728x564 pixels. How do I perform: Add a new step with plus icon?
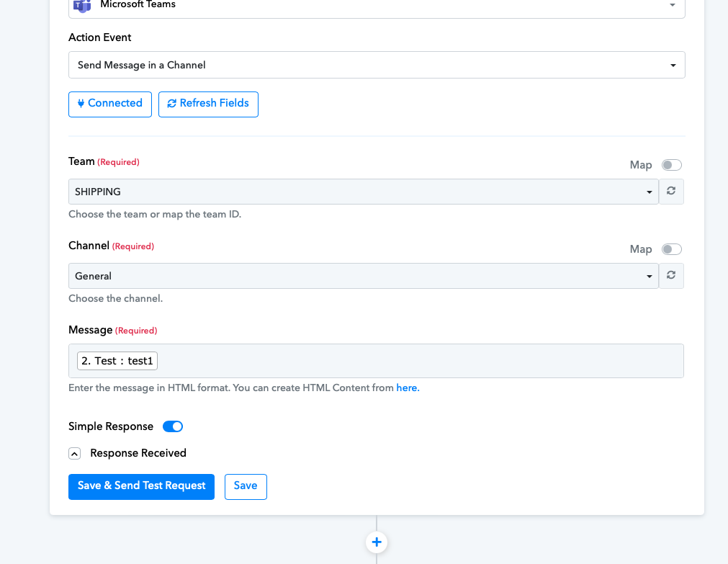coord(377,542)
